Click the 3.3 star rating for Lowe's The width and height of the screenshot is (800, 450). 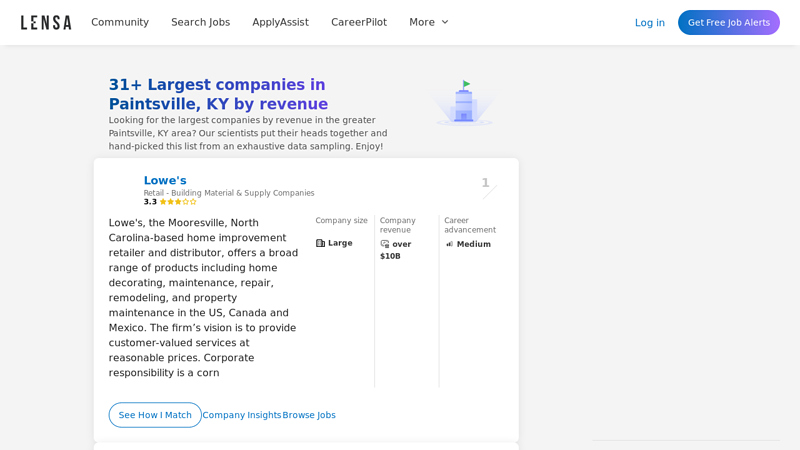coord(170,202)
